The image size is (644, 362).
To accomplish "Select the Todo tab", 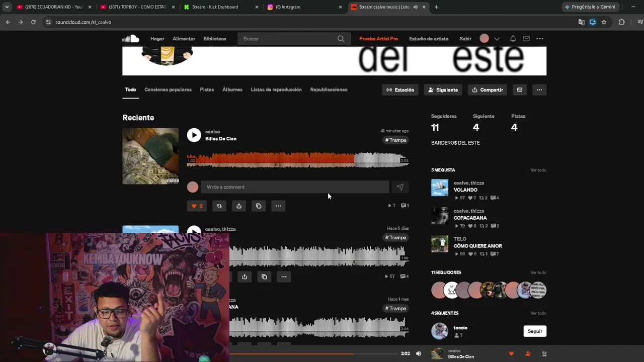I will tap(130, 89).
